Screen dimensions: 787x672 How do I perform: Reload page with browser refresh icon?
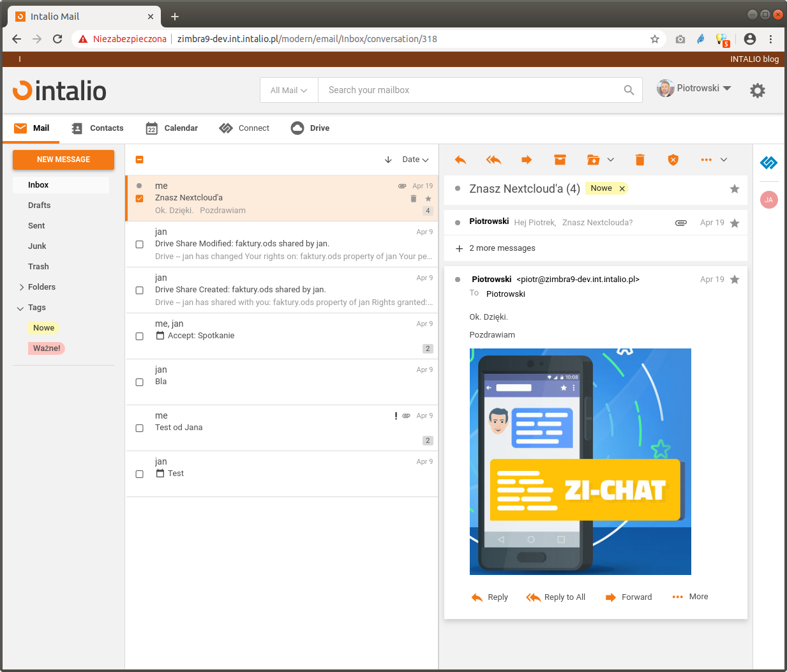click(x=57, y=39)
